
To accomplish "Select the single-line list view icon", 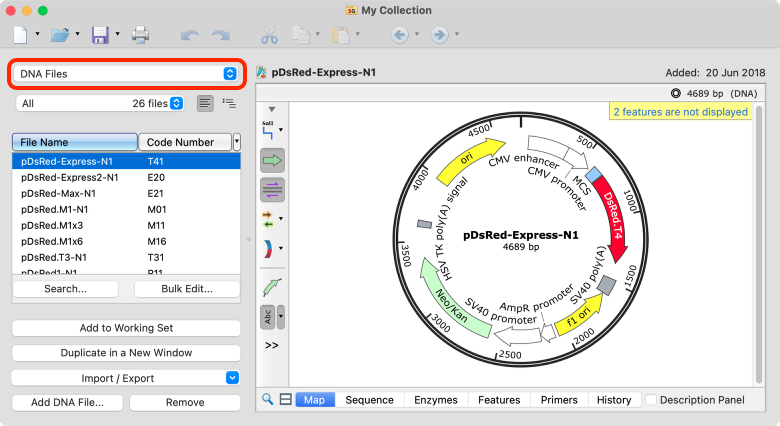I will (x=205, y=104).
